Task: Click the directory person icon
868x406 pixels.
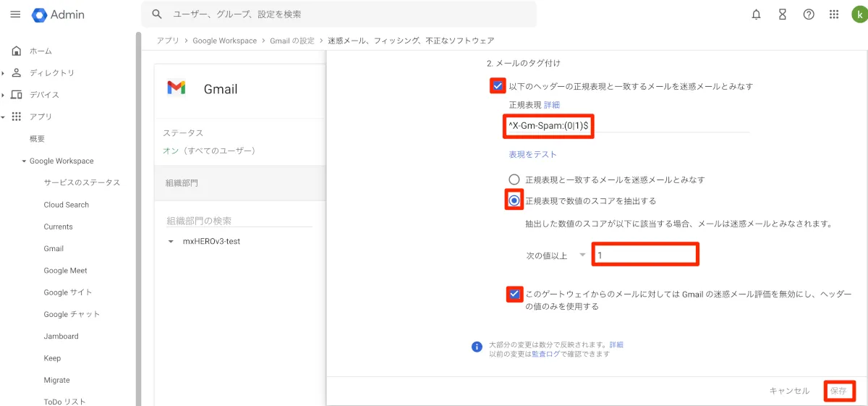Action: click(x=17, y=73)
